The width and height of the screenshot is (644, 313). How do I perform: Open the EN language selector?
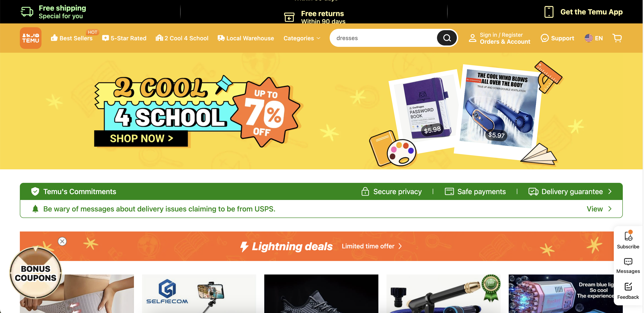(593, 38)
